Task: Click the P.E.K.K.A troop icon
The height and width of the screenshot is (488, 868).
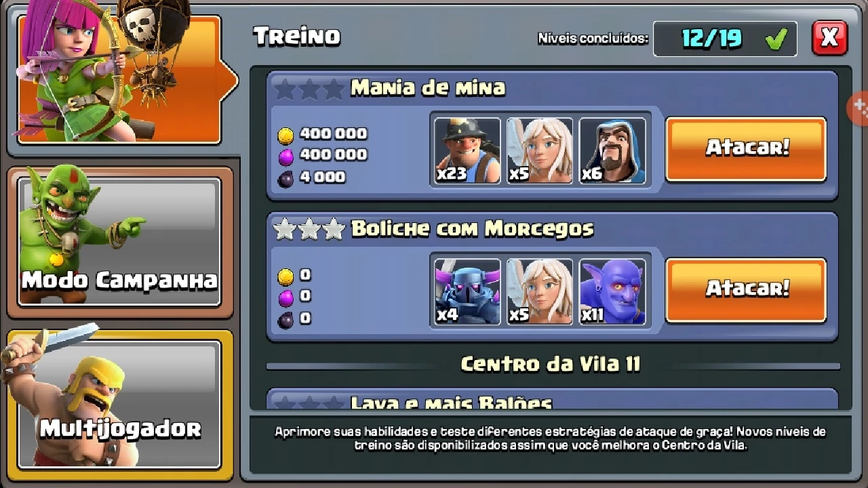Action: [467, 291]
